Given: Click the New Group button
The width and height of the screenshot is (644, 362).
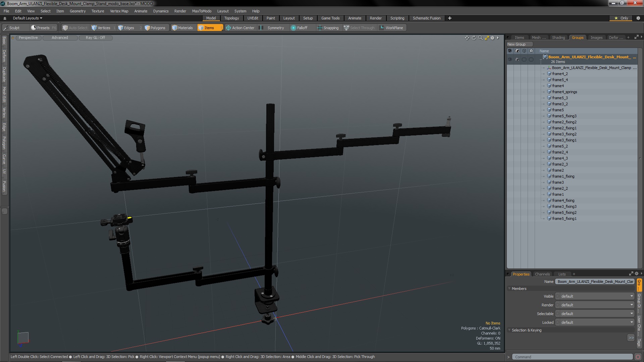Looking at the screenshot, I should pos(519,44).
